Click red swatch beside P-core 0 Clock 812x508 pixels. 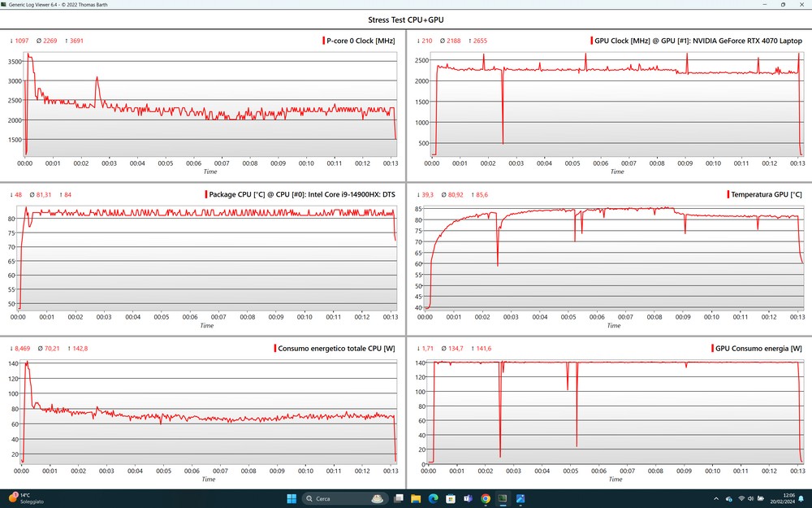click(322, 41)
